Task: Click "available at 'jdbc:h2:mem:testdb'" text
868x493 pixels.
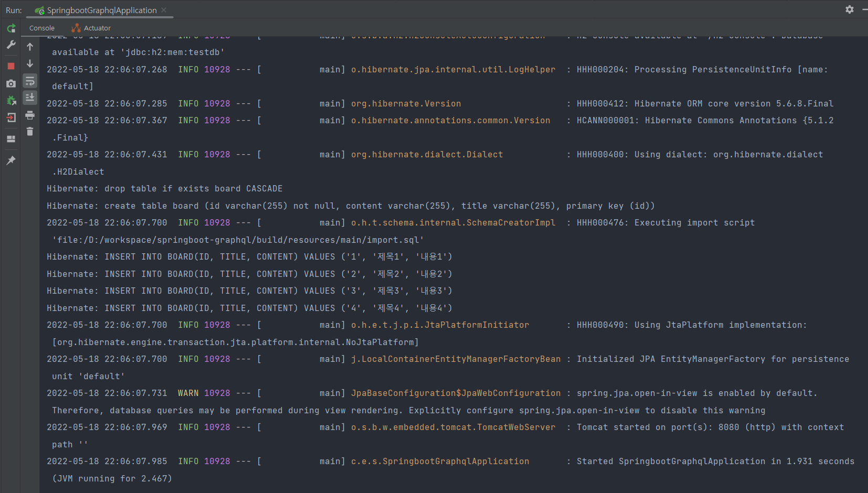Action: (139, 52)
